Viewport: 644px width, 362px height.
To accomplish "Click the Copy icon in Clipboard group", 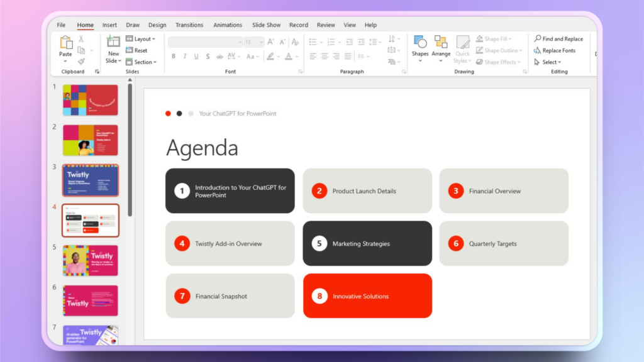I will 81,50.
